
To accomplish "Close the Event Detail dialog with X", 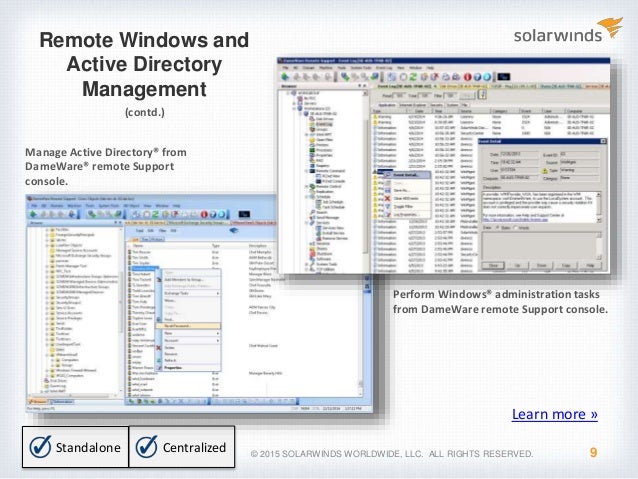I will point(603,141).
